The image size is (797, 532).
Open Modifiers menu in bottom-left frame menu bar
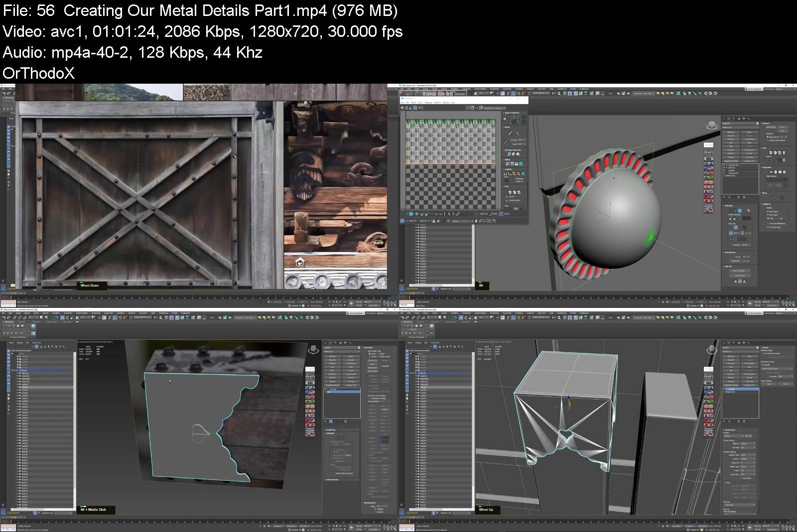pyautogui.click(x=56, y=313)
